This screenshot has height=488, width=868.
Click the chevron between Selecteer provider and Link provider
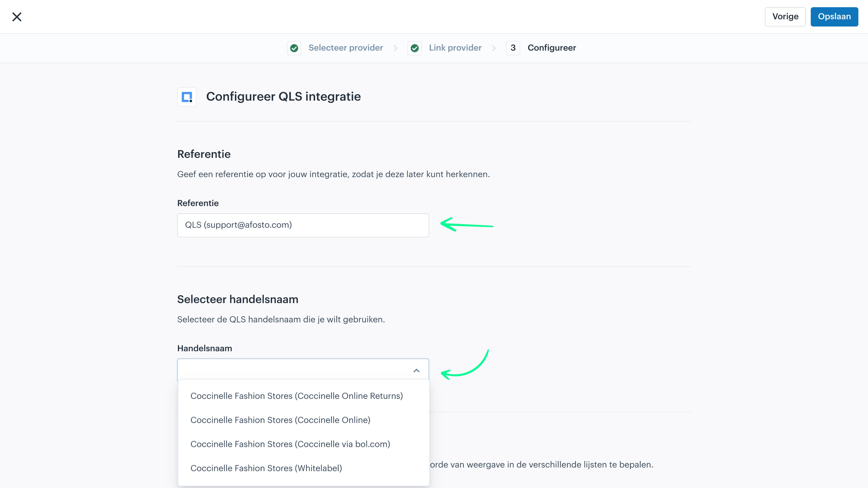[x=396, y=48]
